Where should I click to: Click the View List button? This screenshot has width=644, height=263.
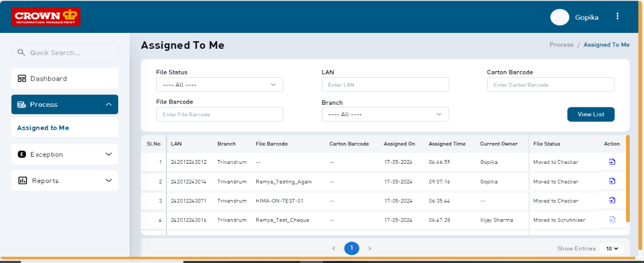click(590, 114)
